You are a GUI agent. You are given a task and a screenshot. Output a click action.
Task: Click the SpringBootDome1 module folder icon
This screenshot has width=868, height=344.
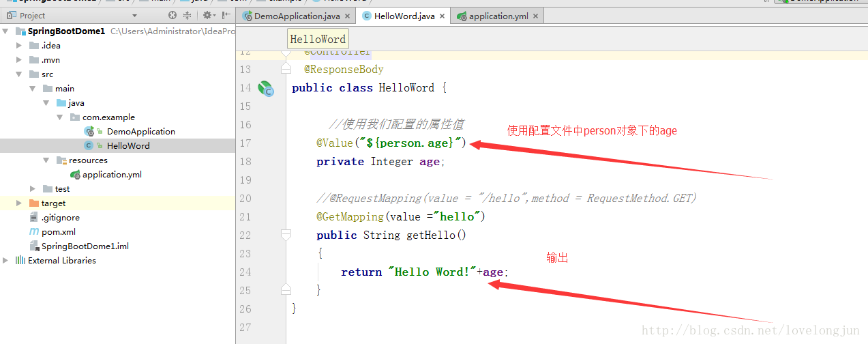[x=20, y=31]
